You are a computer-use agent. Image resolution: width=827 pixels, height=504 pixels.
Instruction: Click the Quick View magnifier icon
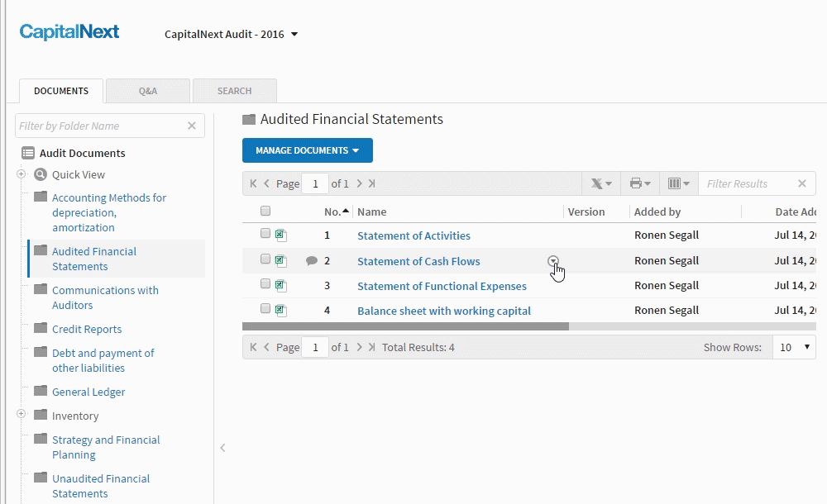(41, 174)
